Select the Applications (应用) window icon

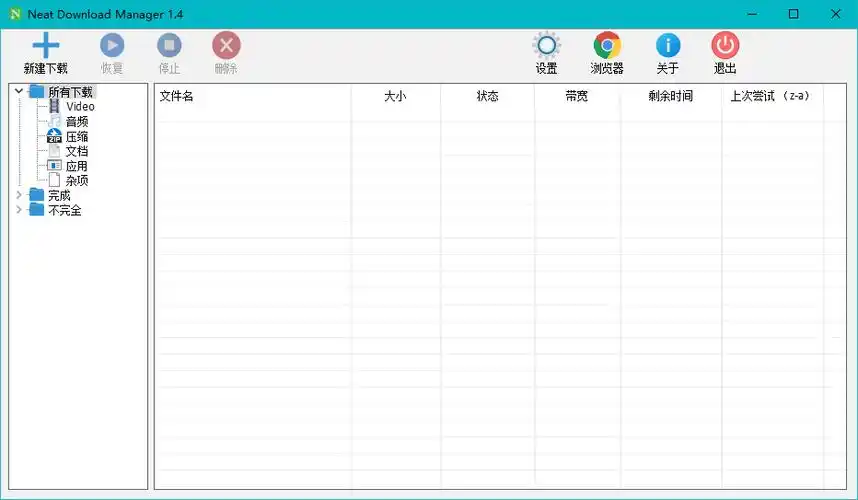click(54, 166)
